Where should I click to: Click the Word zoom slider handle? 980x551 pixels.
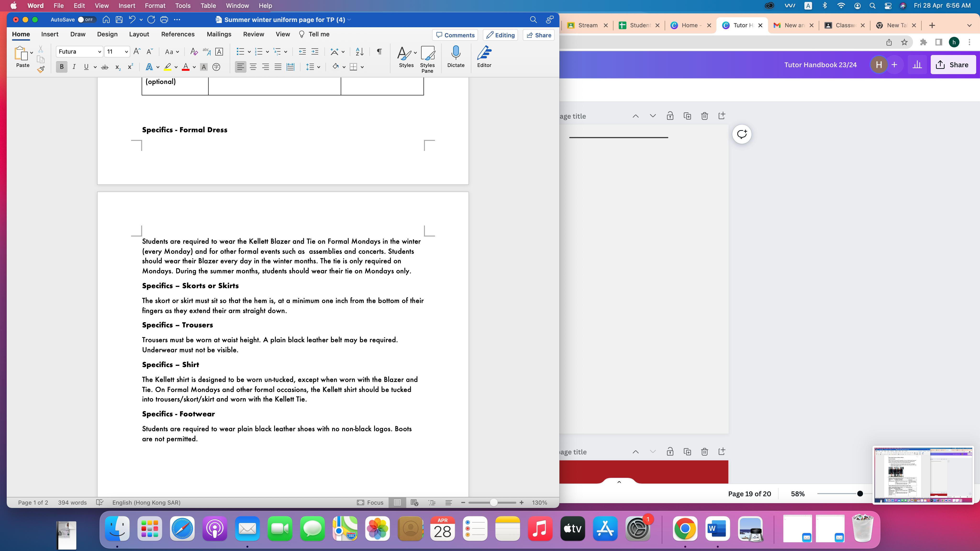coord(494,503)
